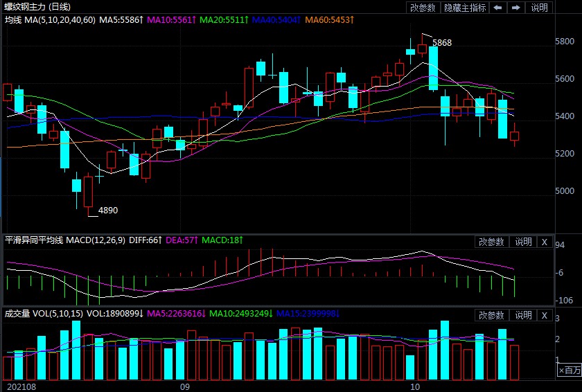
Task: Click the 5868 high price marker
Action: pyautogui.click(x=442, y=43)
